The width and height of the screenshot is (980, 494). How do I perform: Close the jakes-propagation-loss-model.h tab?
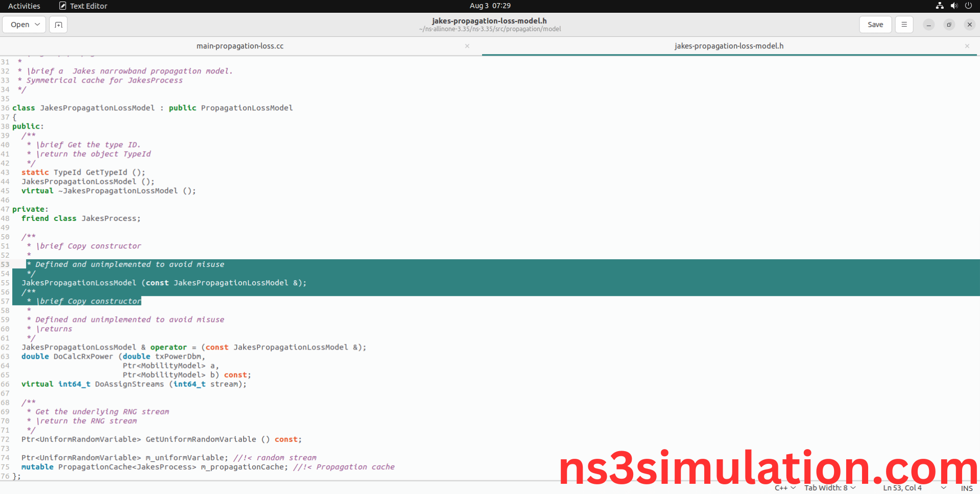tap(967, 46)
